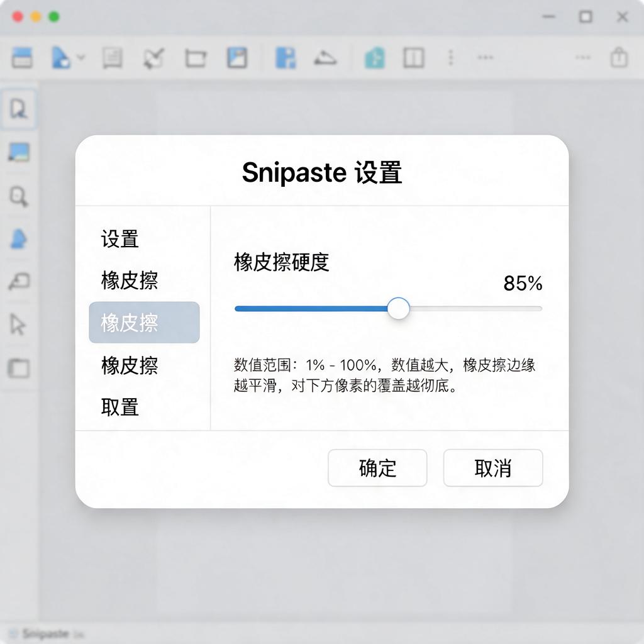This screenshot has width=644, height=644.
Task: Open the vertical three-dots toolbar menu
Action: [451, 57]
